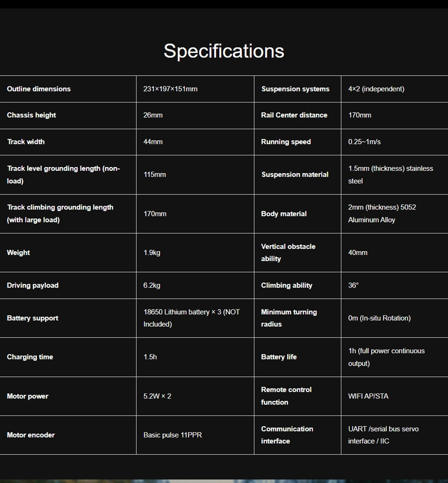The image size is (448, 483).
Task: Select the 0m (In-situ Rotation) value
Action: 379,318
